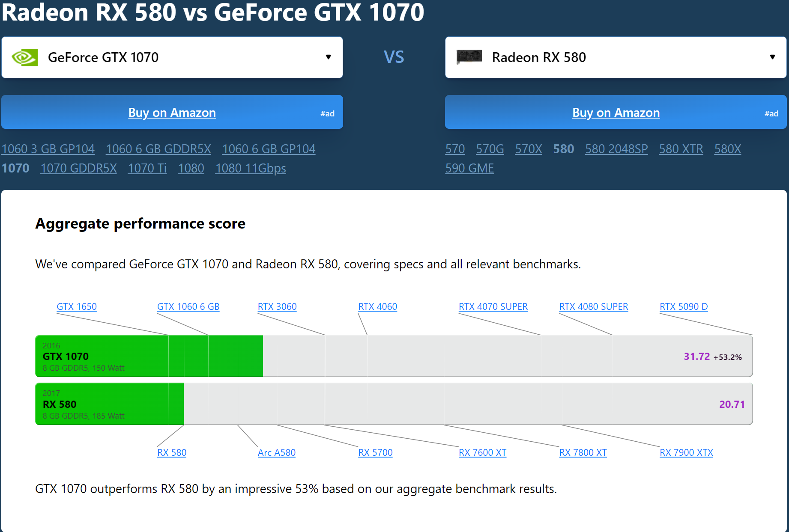Click the bold 580 current variant text
This screenshot has height=532, width=789.
coord(564,149)
